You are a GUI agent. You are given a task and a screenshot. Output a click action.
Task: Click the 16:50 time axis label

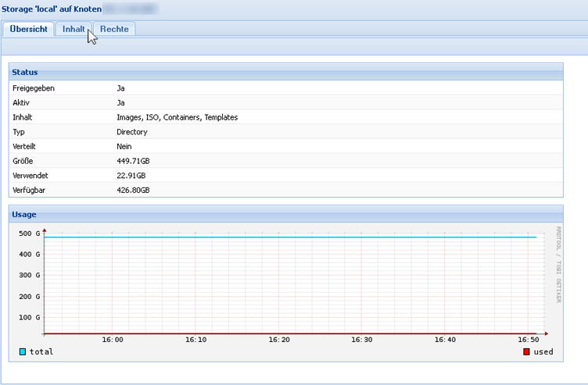click(529, 340)
